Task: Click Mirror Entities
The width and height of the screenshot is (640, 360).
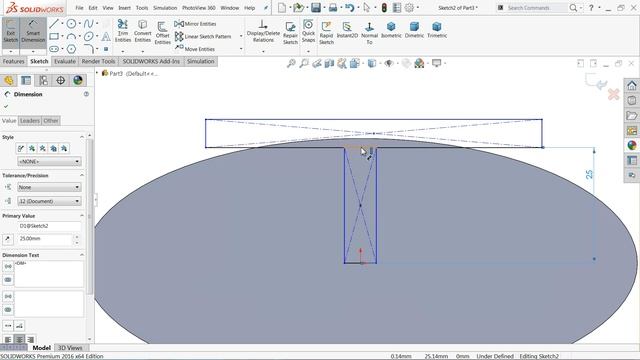Action: 196,24
